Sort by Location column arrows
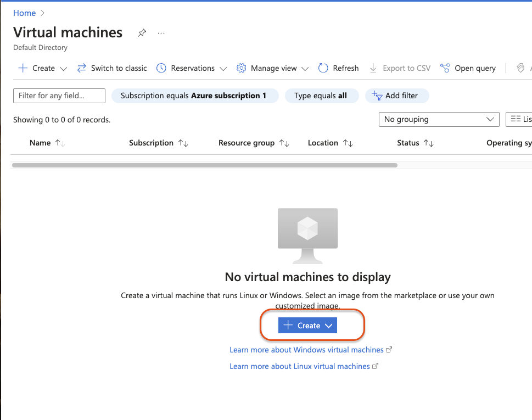 pyautogui.click(x=348, y=143)
